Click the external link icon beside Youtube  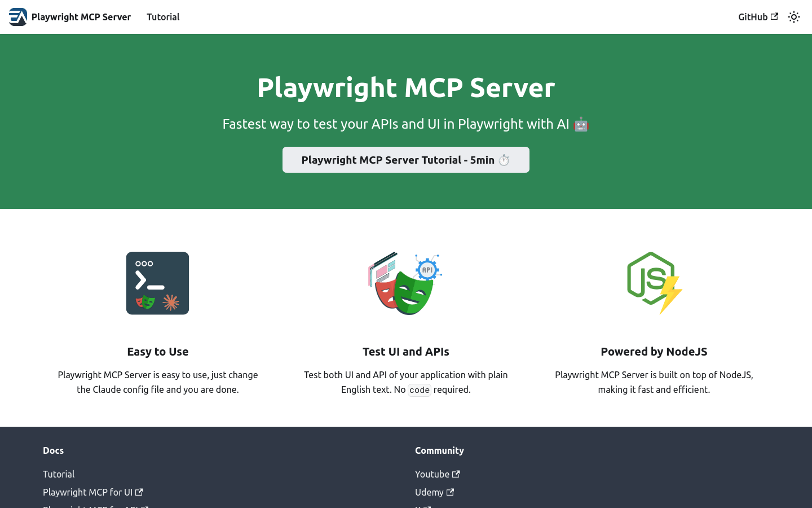456,474
